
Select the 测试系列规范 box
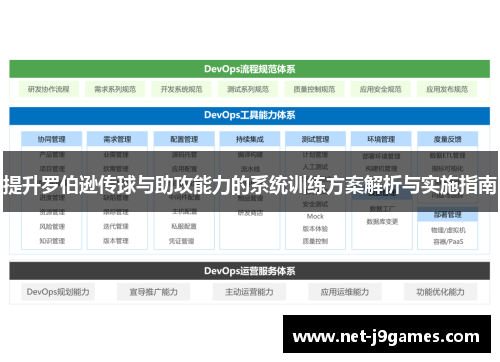click(248, 89)
